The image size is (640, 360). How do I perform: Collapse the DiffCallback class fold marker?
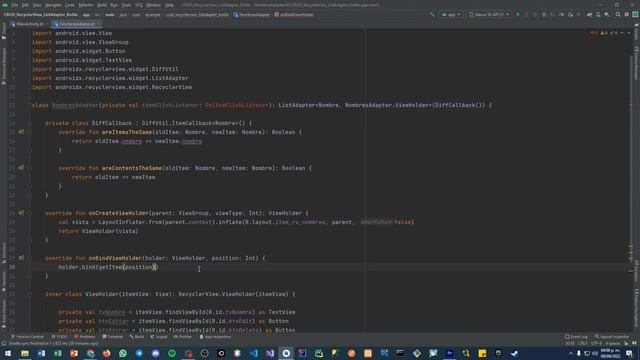pos(29,123)
